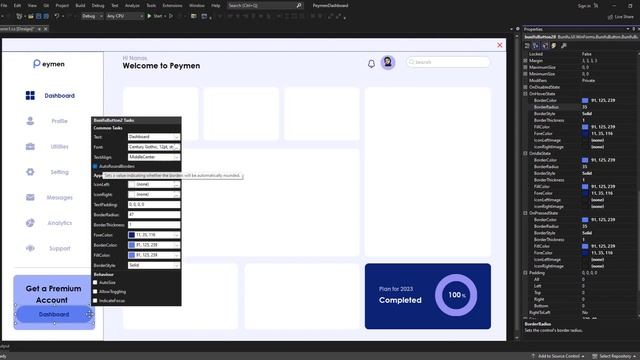Click the Support icon in sidebar
The height and width of the screenshot is (360, 640).
(30, 248)
